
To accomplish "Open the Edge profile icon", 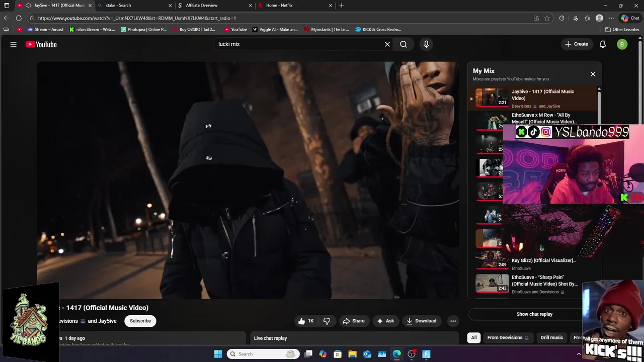I will (x=599, y=18).
